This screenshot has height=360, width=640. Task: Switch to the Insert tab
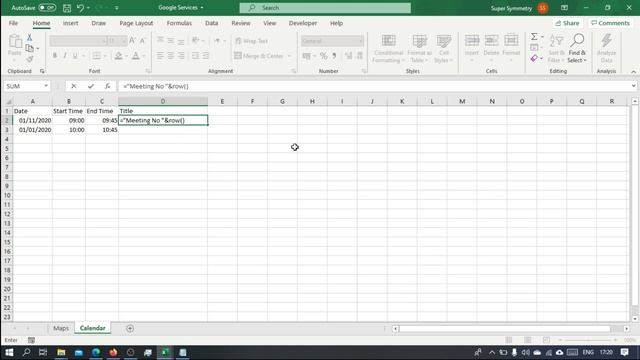pyautogui.click(x=70, y=23)
